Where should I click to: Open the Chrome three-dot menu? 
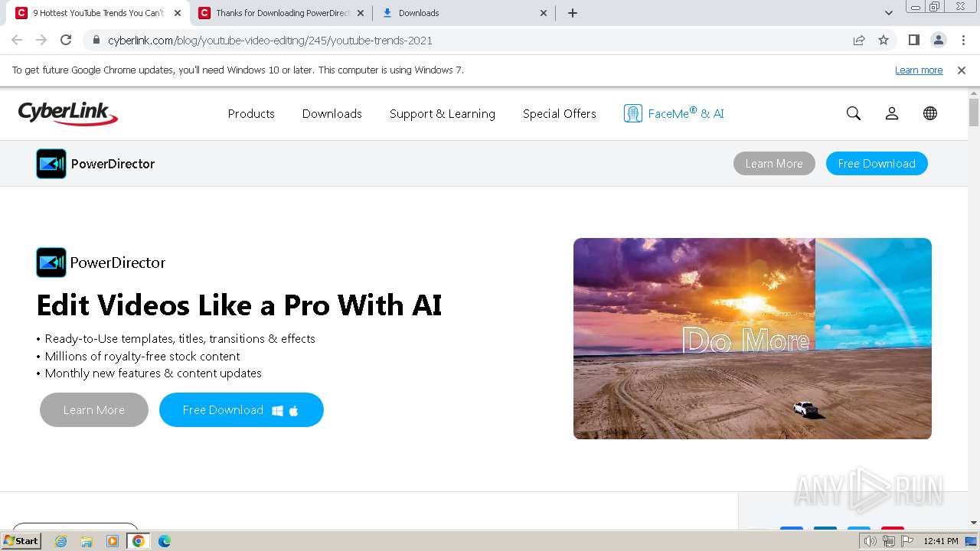coord(963,41)
